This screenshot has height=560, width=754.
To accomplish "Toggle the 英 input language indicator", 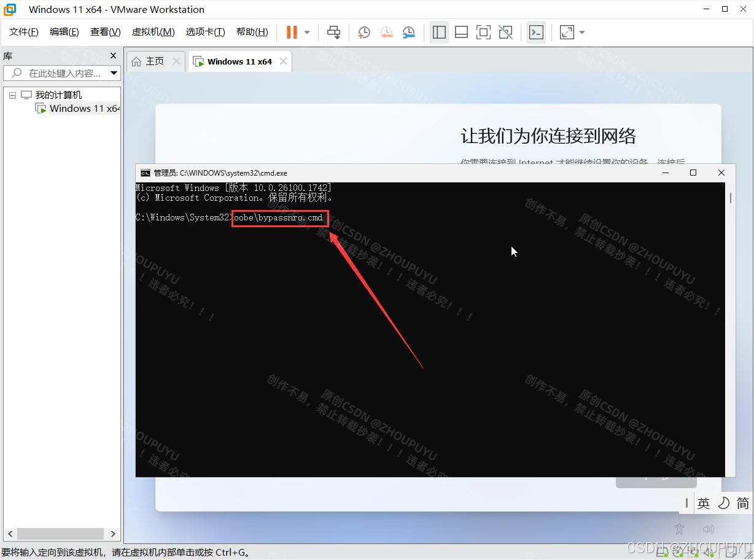I will point(704,504).
